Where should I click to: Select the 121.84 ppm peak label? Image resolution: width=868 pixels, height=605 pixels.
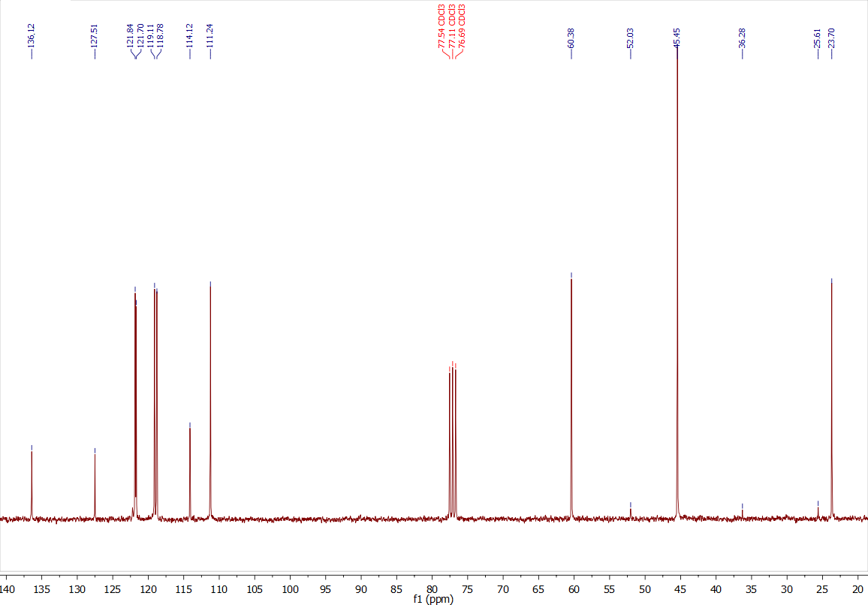[128, 35]
